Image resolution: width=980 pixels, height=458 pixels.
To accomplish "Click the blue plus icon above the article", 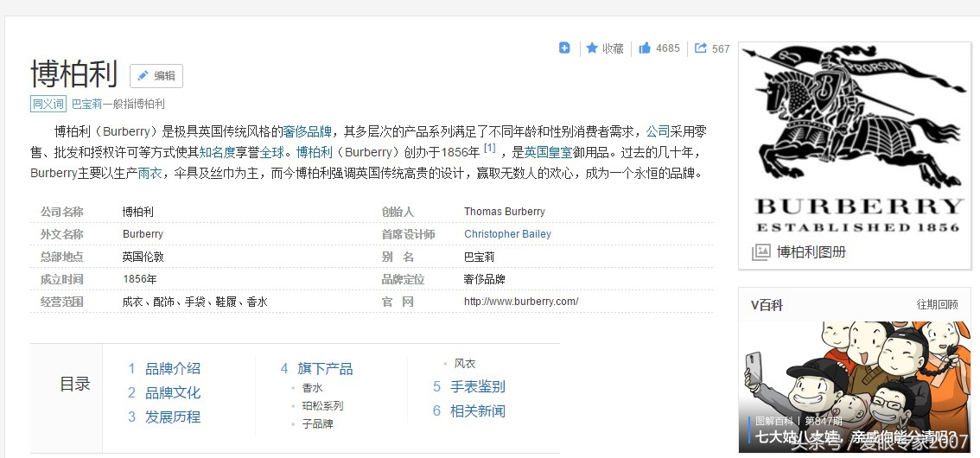I will tap(564, 48).
